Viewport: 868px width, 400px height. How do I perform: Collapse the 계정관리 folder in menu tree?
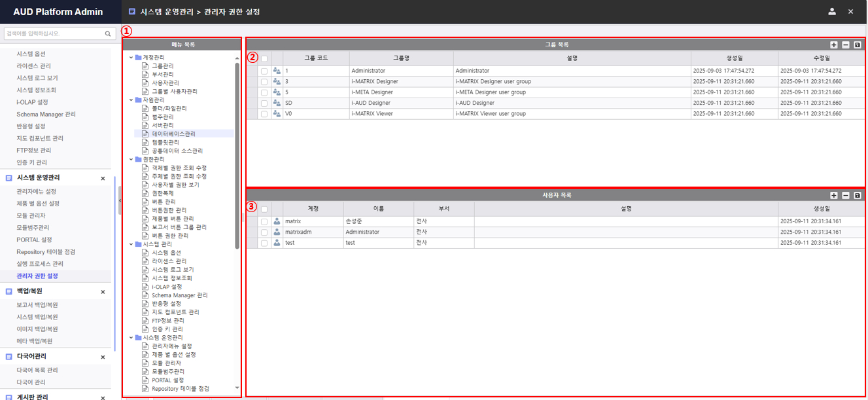131,58
